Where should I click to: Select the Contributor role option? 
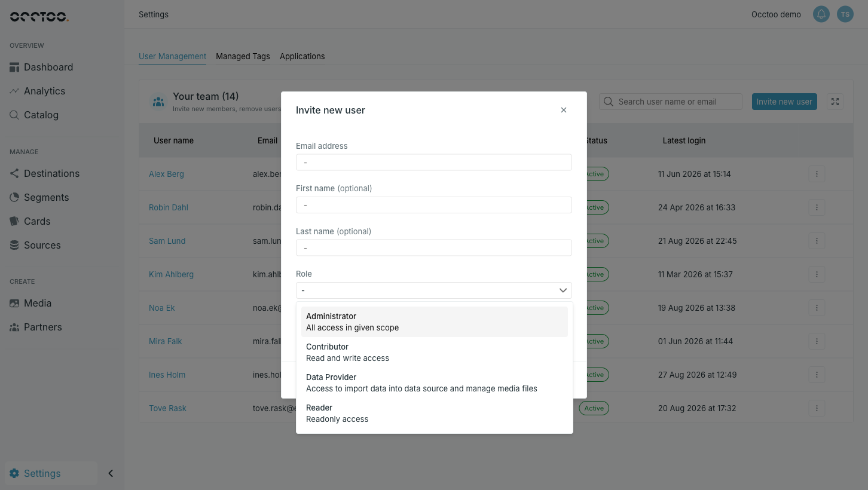click(x=435, y=352)
